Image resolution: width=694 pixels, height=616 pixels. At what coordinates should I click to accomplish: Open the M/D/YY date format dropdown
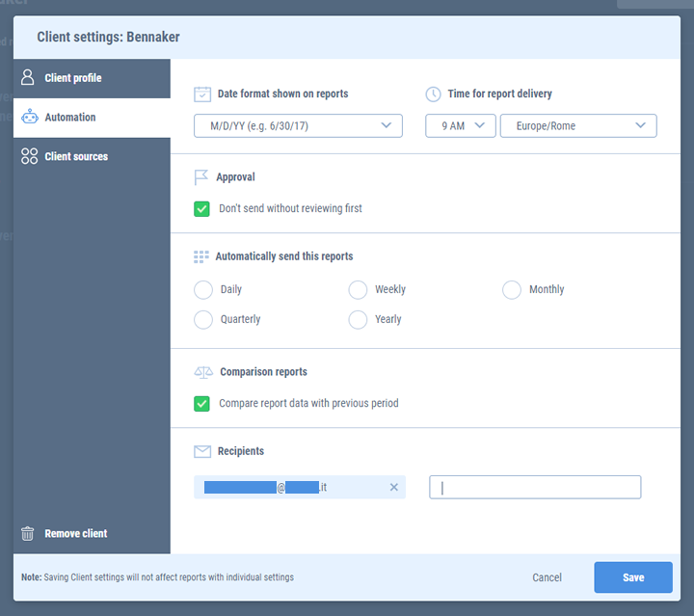coord(298,125)
